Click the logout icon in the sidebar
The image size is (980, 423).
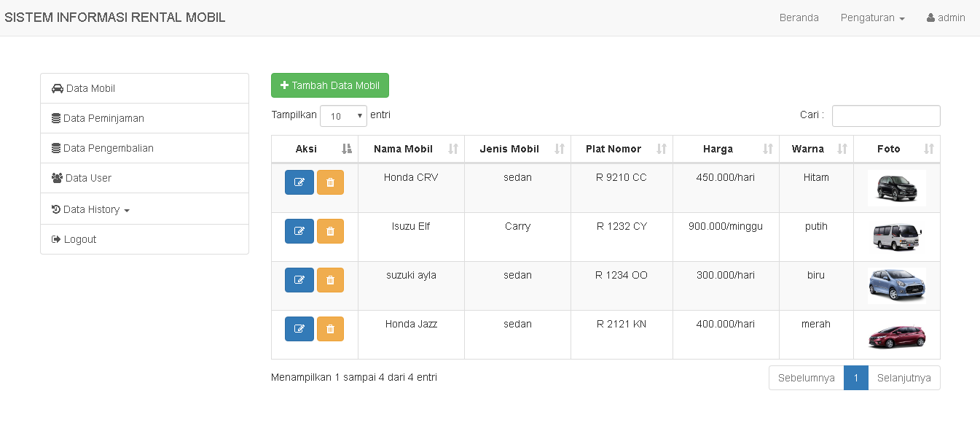click(57, 238)
